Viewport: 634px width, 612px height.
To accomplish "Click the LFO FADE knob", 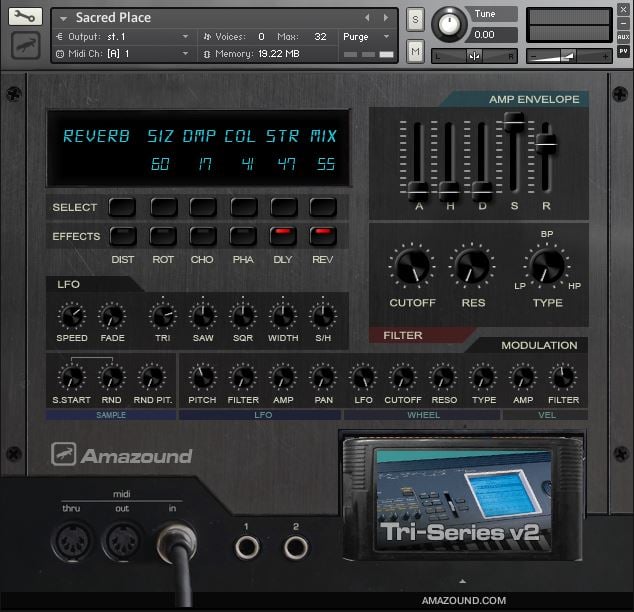I will click(112, 316).
